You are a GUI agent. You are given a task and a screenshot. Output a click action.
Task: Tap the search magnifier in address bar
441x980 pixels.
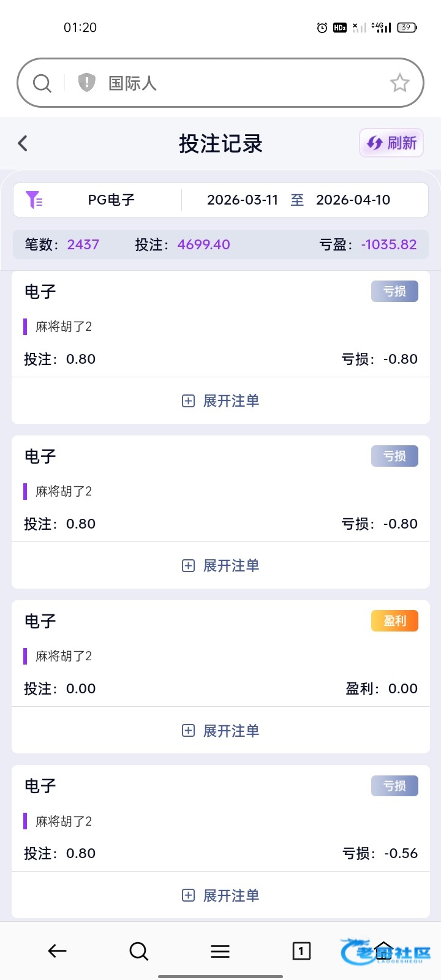pyautogui.click(x=42, y=83)
